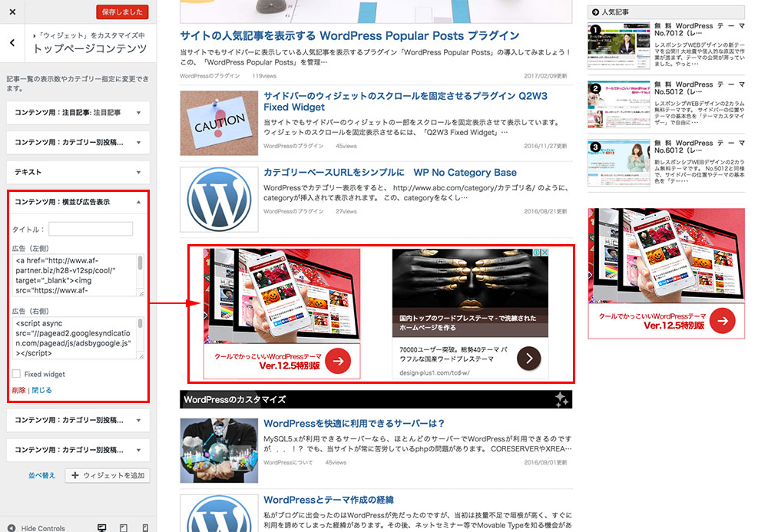Expand the テキスト widget

[78, 172]
